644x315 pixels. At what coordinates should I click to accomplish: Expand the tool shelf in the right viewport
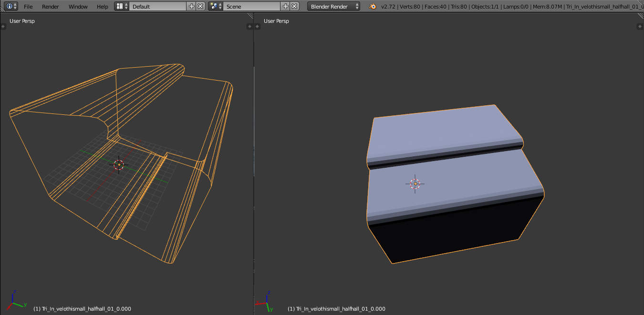[258, 26]
